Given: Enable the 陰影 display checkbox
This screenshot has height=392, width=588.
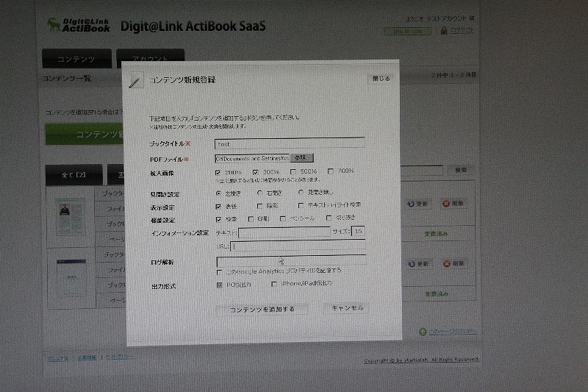Looking at the screenshot, I should click(x=259, y=206).
